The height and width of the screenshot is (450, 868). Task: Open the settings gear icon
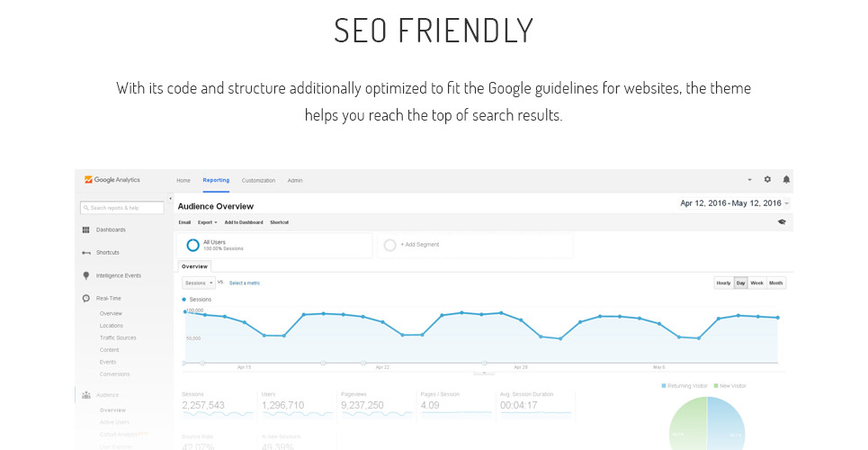767,180
